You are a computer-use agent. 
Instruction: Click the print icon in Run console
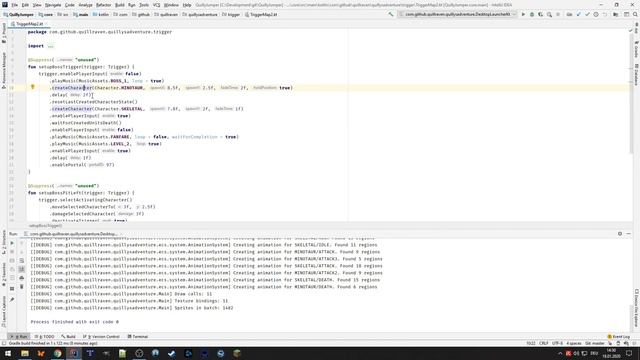click(22, 278)
